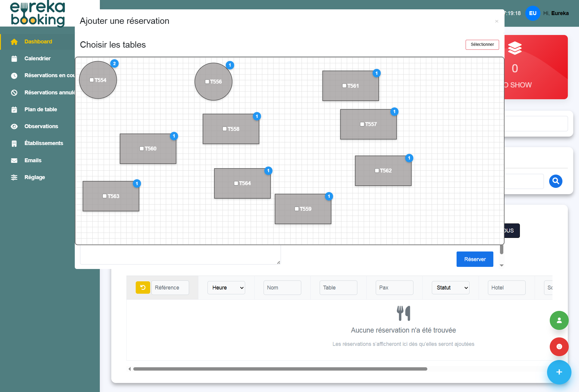Open the Heure dropdown filter

(x=226, y=288)
